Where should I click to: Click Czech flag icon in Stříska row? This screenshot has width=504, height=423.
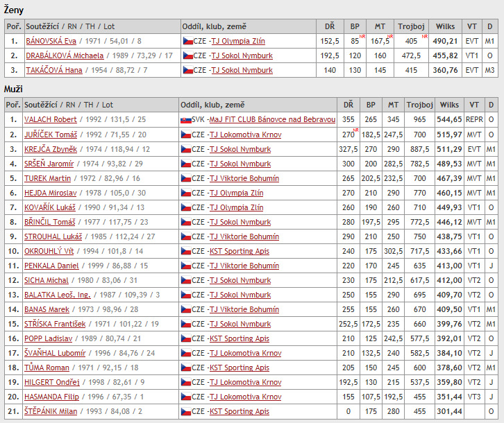point(186,324)
